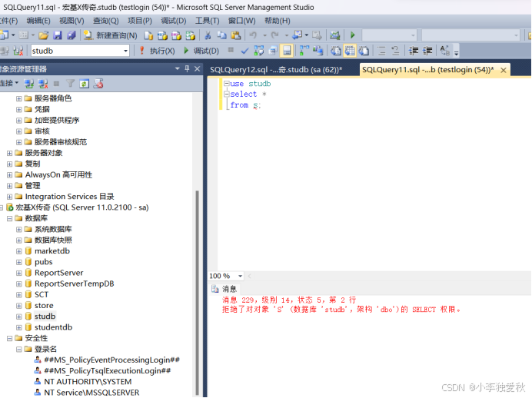Toggle Results to File mode

pyautogui.click(x=364, y=51)
